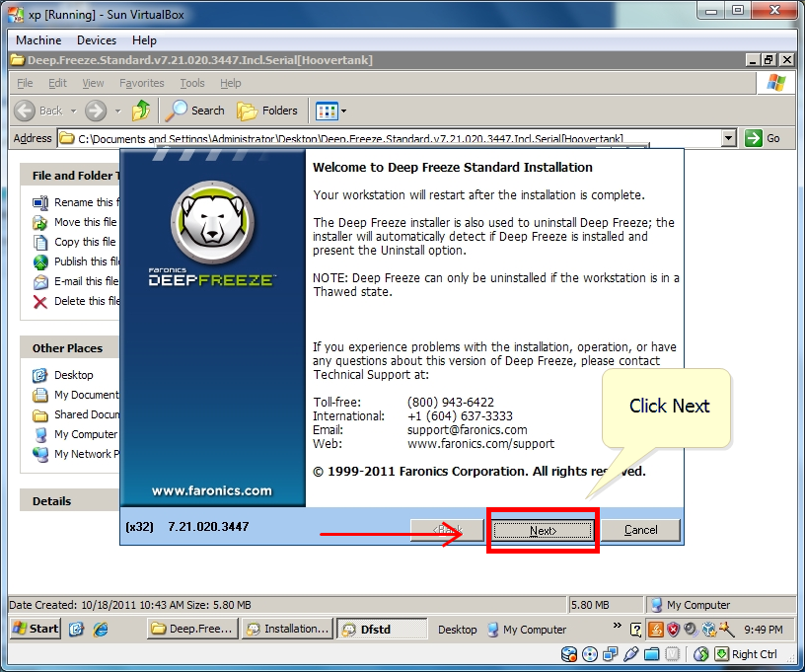Open the Views dropdown arrow

coord(344,111)
